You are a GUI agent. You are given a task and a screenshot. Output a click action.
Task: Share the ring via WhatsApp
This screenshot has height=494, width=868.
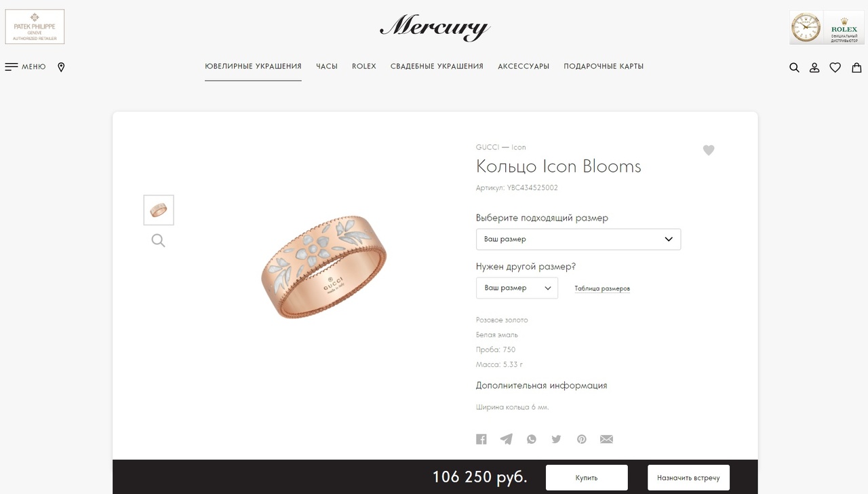coord(532,439)
